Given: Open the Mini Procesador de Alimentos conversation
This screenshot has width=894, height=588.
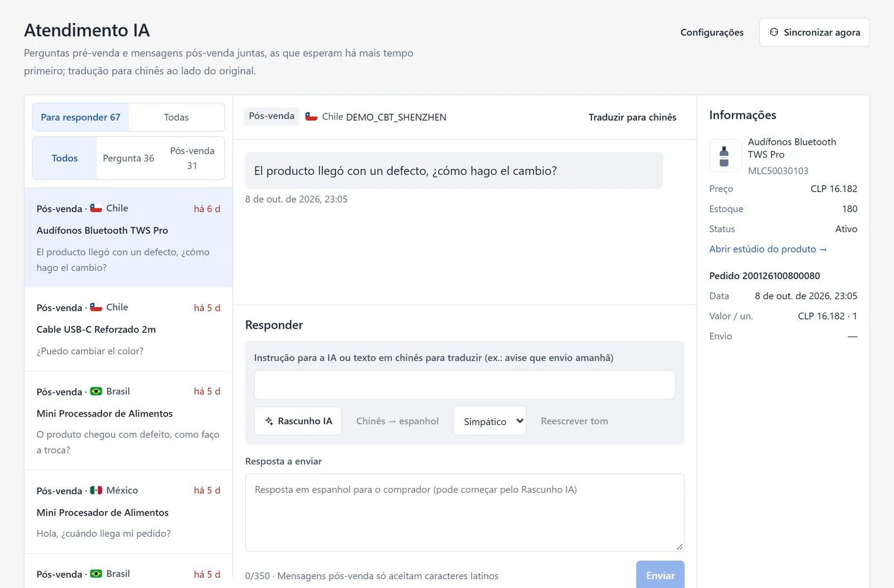Looking at the screenshot, I should 129,512.
